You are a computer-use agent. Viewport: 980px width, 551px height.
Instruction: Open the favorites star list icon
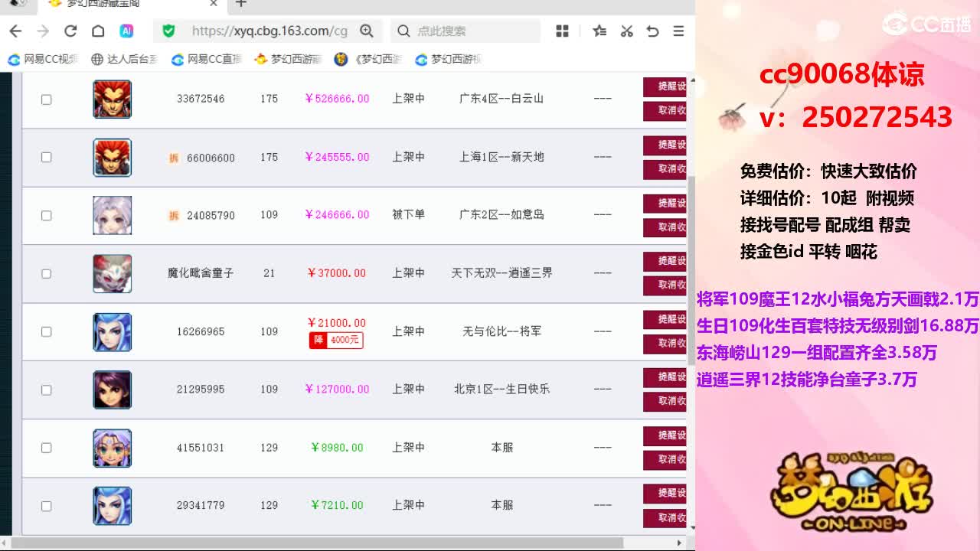click(x=599, y=31)
